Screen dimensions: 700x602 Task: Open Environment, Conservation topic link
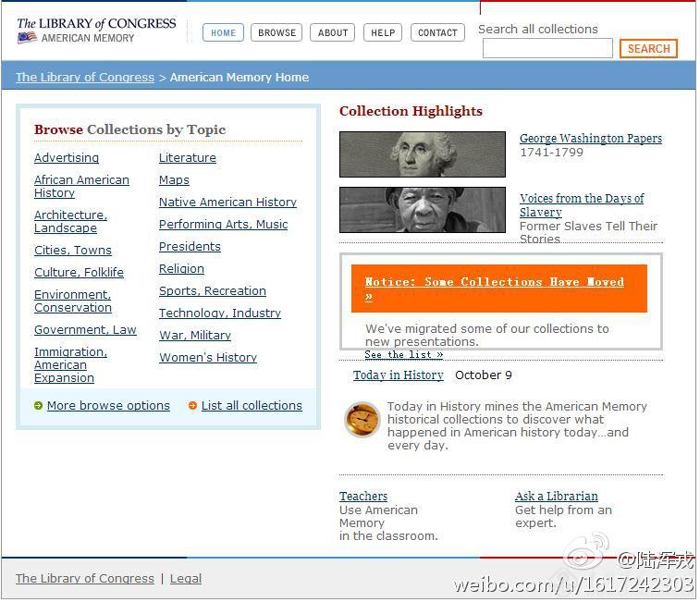[73, 301]
